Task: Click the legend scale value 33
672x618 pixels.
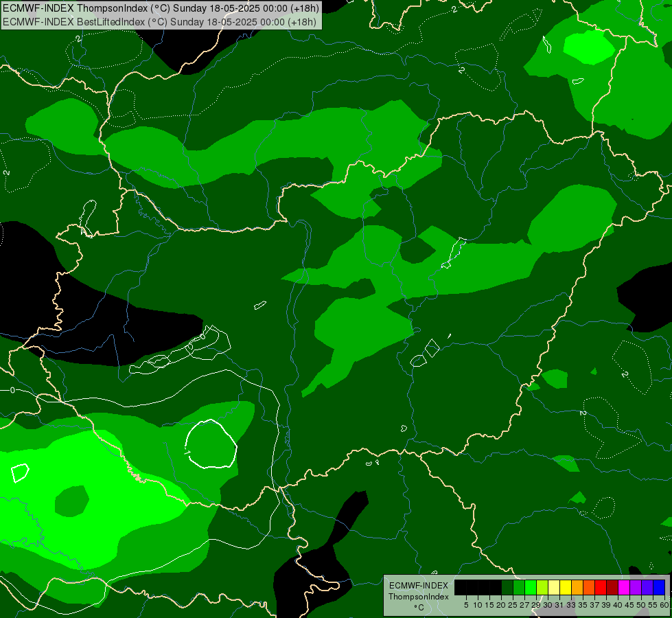Action: click(x=572, y=605)
